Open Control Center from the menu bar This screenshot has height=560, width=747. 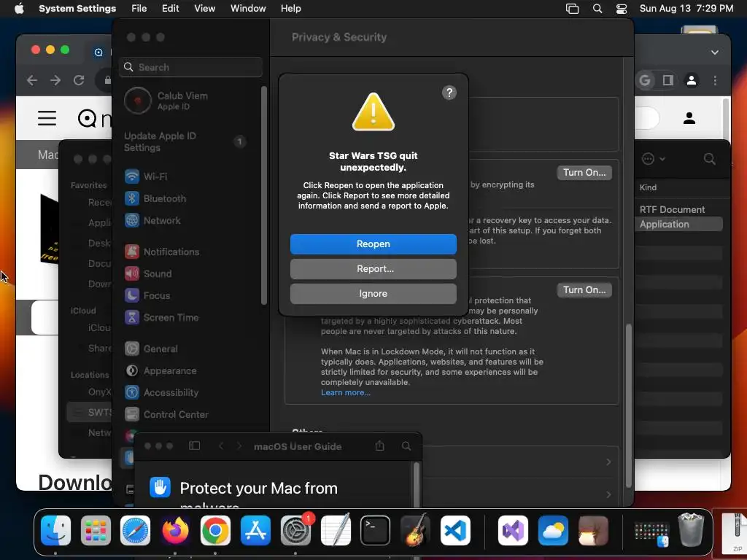[x=622, y=9]
